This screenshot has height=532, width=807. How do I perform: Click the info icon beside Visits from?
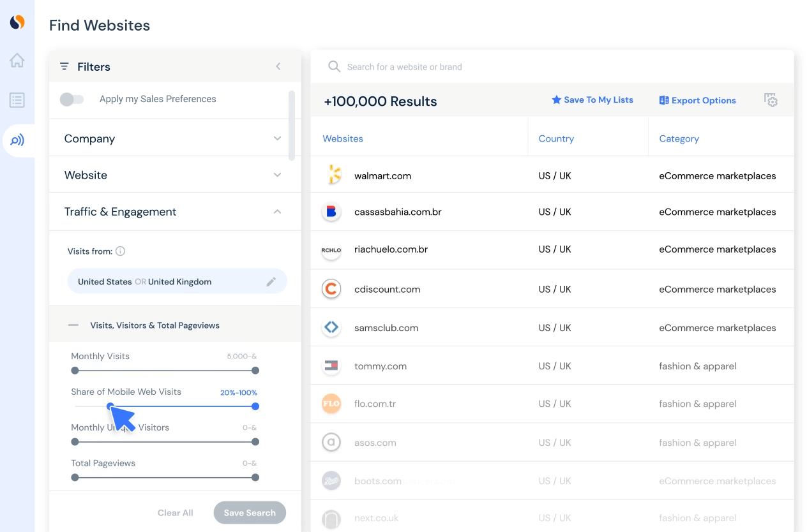point(120,251)
